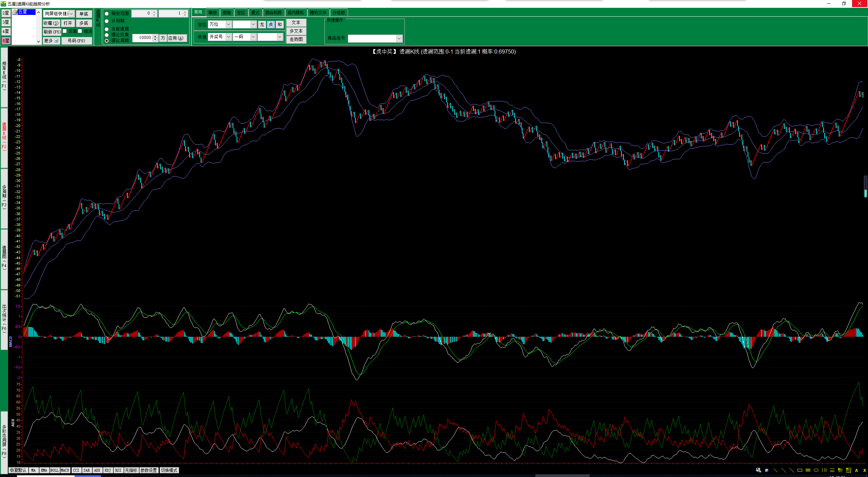Image resolution: width=868 pixels, height=477 pixels.
Task: Click the yellow X delete drawings icon
Action: coord(864,470)
